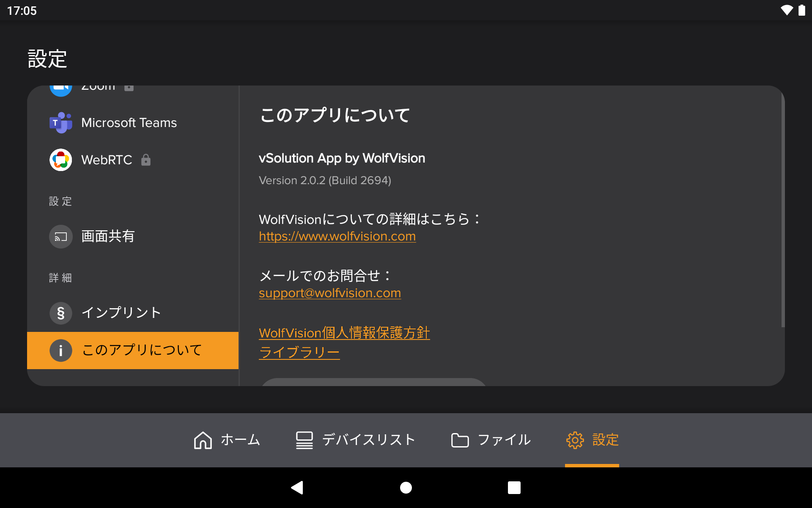
Task: Click the battery status icon
Action: click(801, 10)
